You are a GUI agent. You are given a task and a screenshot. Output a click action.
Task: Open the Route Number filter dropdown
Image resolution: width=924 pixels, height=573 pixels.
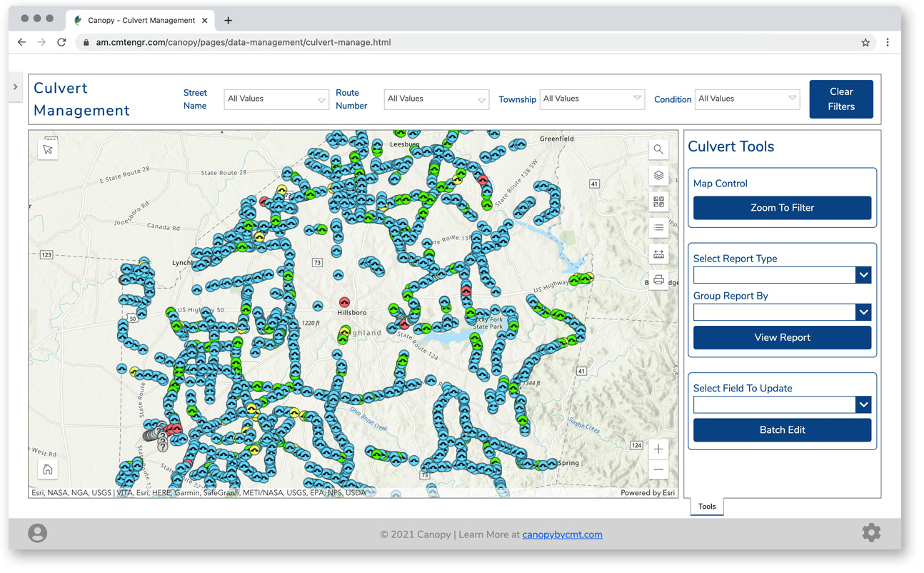point(436,99)
